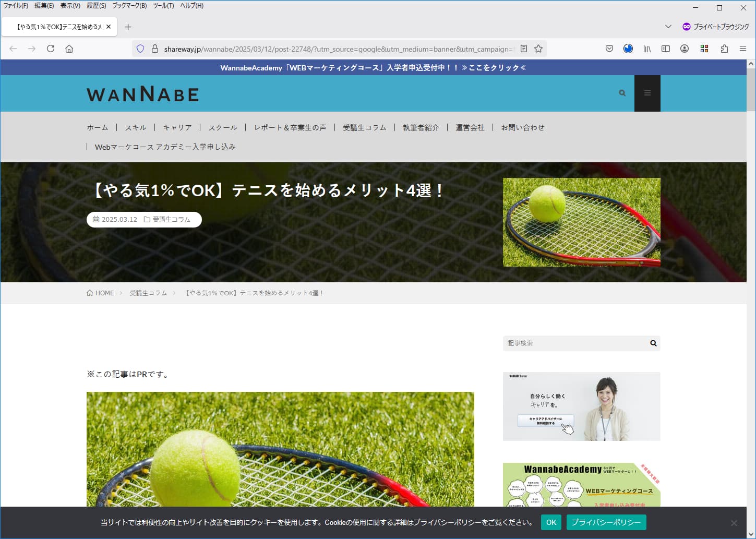Open the WannabeAcademy sidebar banner
The image size is (756, 539).
pos(582,485)
